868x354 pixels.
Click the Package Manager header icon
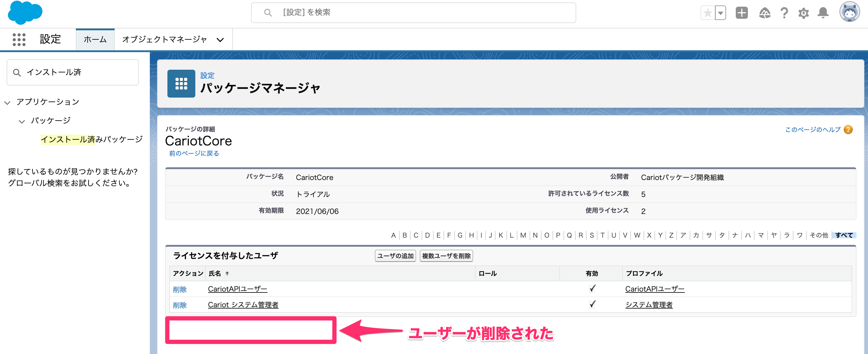[x=181, y=84]
